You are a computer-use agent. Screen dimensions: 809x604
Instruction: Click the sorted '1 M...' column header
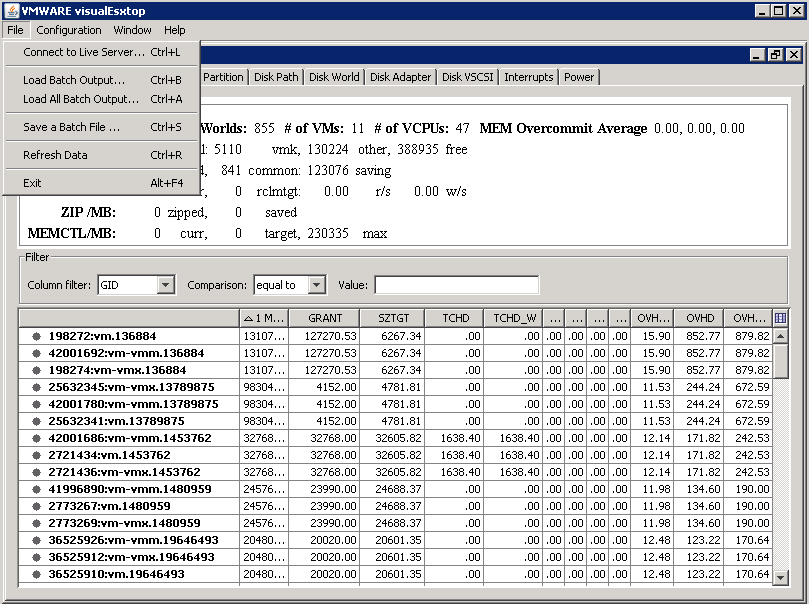coord(264,318)
